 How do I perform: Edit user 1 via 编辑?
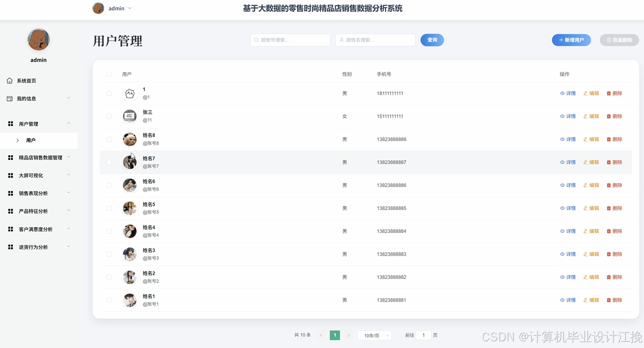click(x=591, y=93)
